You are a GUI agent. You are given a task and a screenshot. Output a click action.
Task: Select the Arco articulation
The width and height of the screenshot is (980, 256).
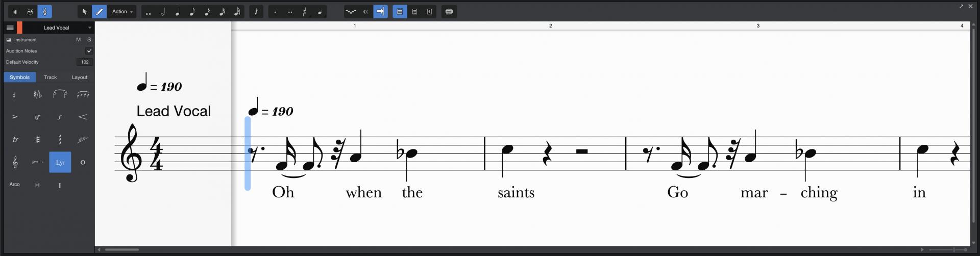[x=15, y=185]
